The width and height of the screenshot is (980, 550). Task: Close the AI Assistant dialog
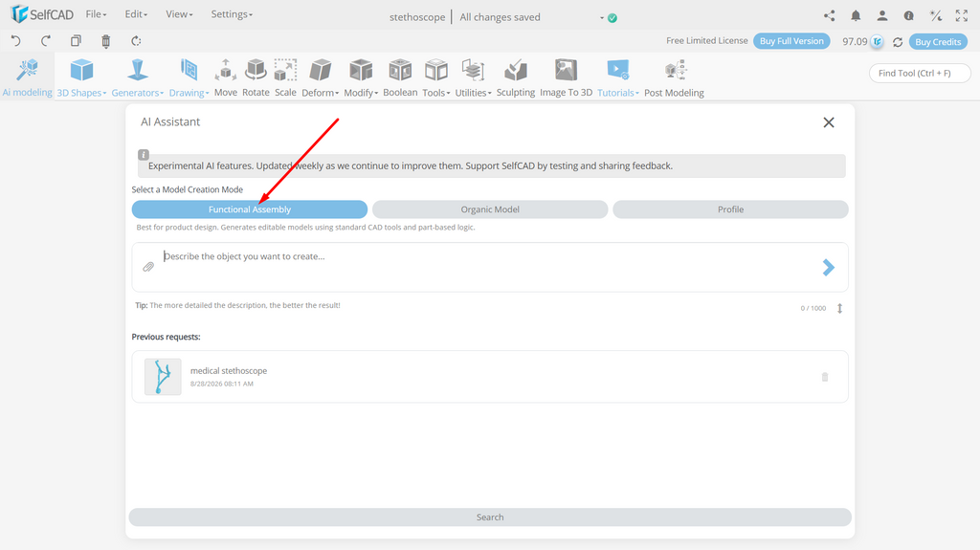click(829, 122)
